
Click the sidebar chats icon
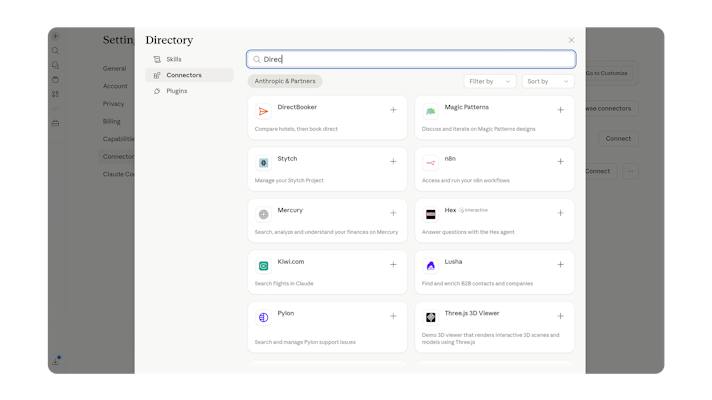point(55,65)
